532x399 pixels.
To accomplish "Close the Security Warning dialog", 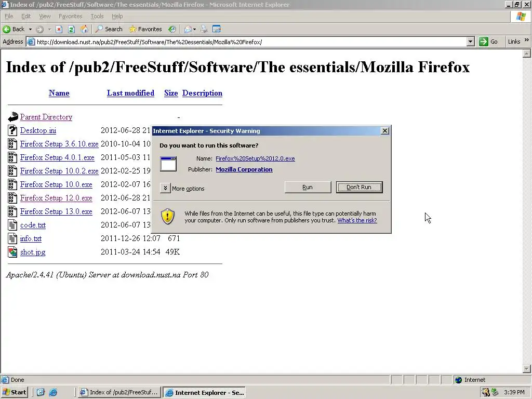I will tap(385, 130).
